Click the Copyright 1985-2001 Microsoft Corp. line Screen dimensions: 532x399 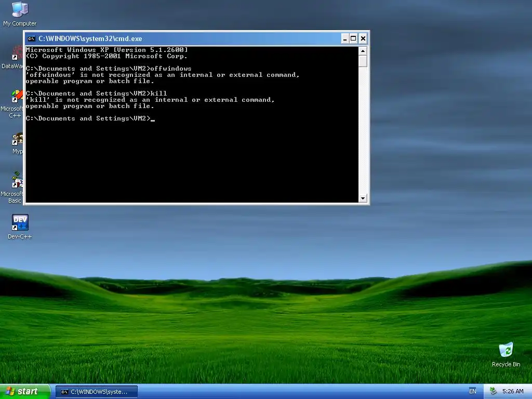tap(107, 56)
